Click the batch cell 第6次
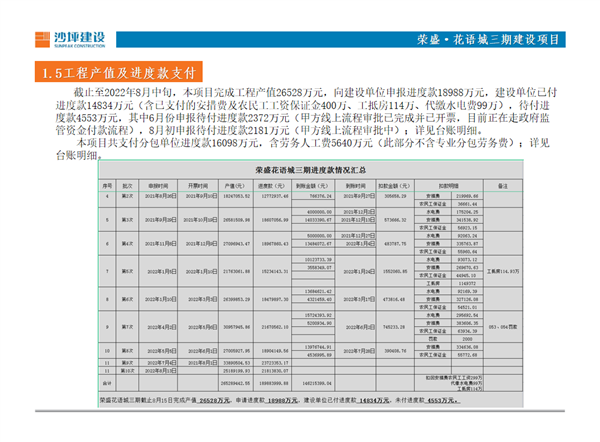This screenshot has height=442, width=600. coord(127,299)
